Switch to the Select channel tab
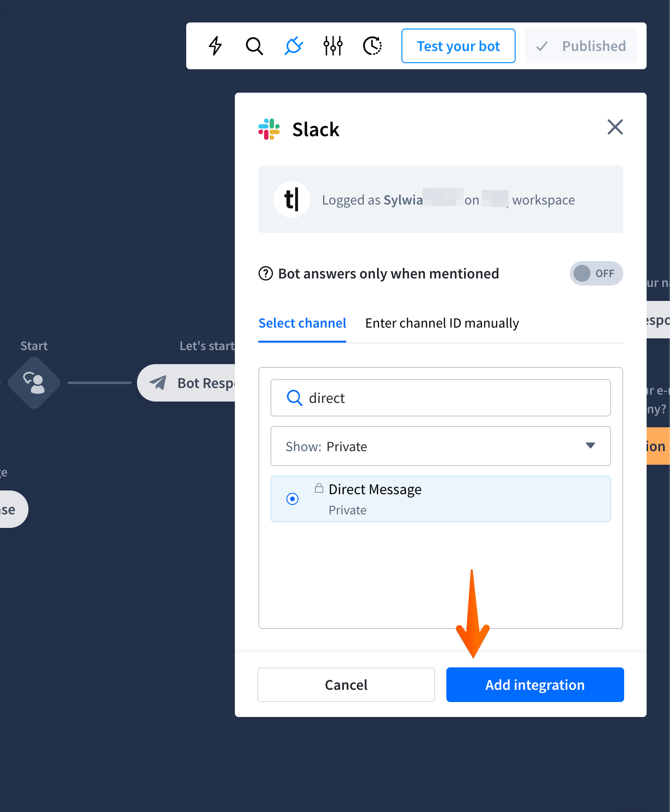This screenshot has width=670, height=812. click(x=302, y=323)
